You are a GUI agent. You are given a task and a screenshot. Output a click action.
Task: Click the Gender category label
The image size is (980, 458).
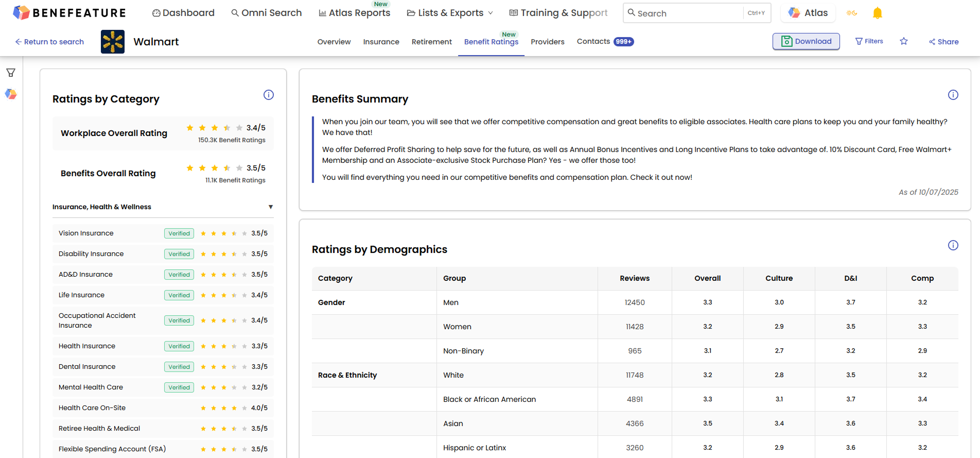(x=331, y=302)
